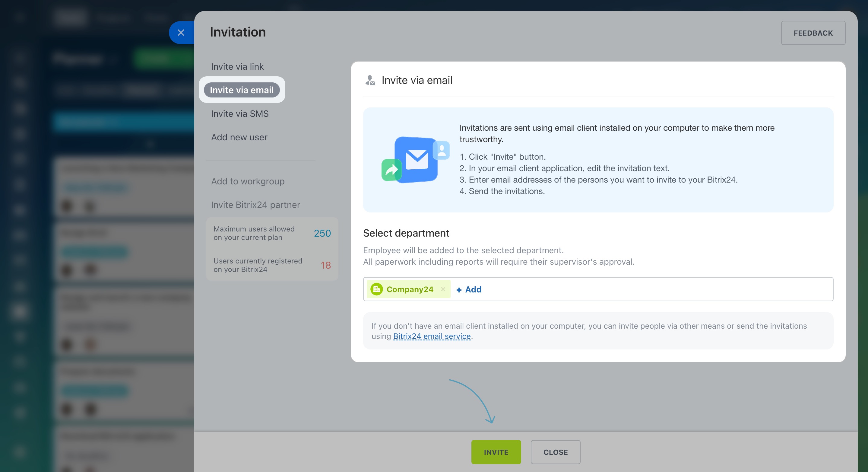This screenshot has height=472, width=868.
Task: Click the Invite via email header icon
Action: pos(370,80)
